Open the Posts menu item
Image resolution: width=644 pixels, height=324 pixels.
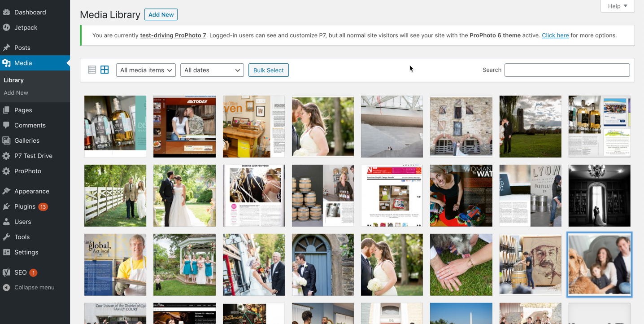(22, 48)
